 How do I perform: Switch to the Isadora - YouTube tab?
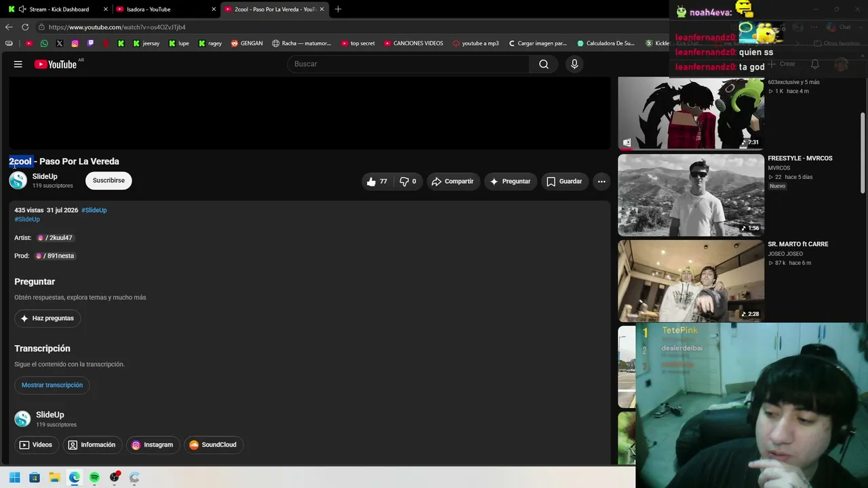[166, 9]
